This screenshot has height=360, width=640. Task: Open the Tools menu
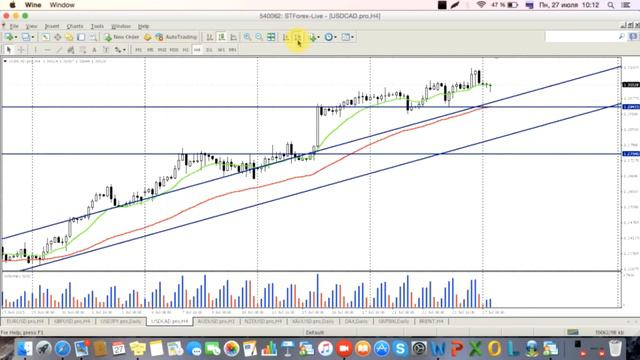point(97,26)
